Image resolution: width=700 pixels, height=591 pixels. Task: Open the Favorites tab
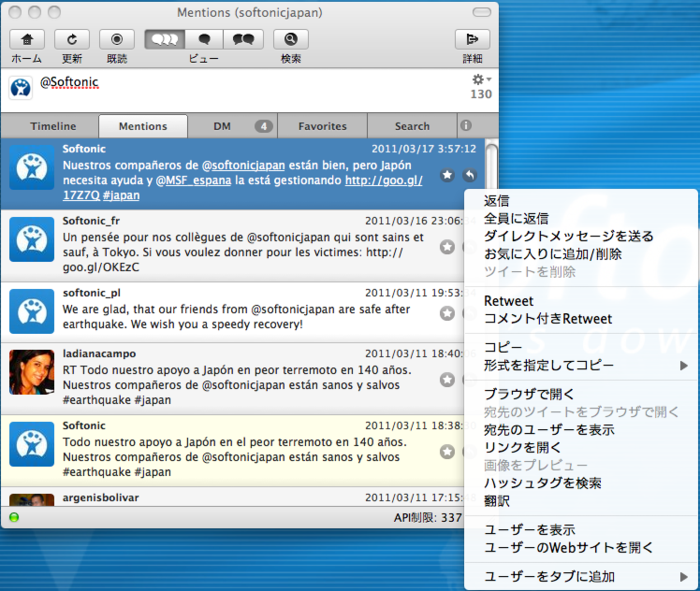click(x=322, y=126)
